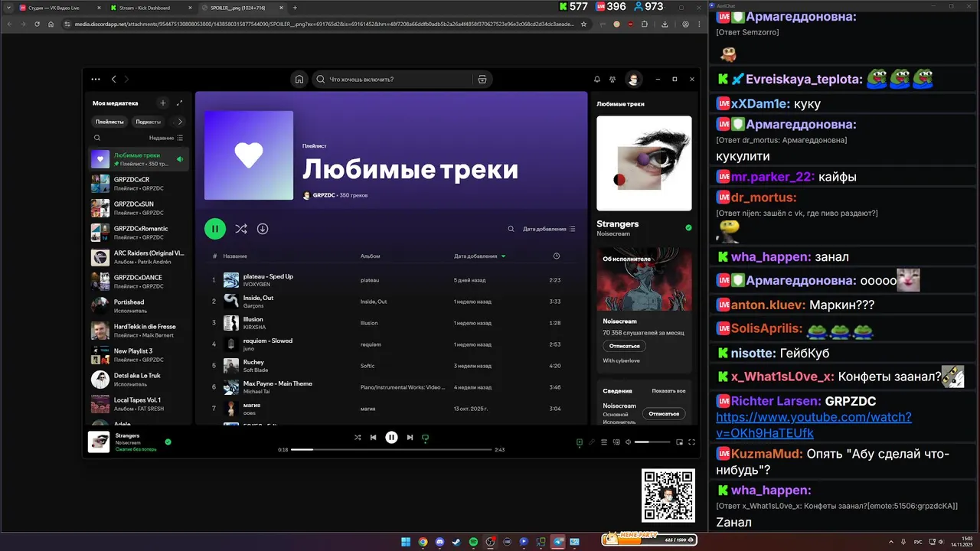980x551 pixels.
Task: Select the 'Подкасты' filter chip
Action: click(x=149, y=122)
